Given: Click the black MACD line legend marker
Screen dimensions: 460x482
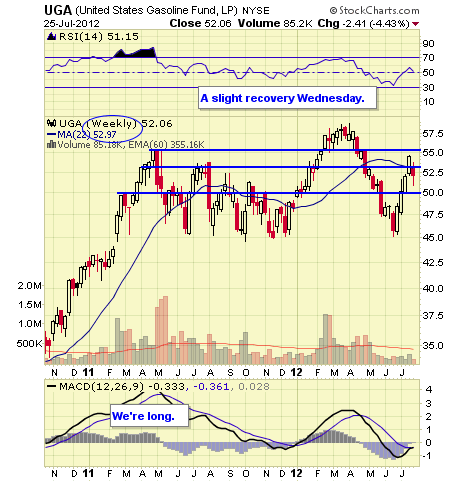Looking at the screenshot, I should [52, 387].
